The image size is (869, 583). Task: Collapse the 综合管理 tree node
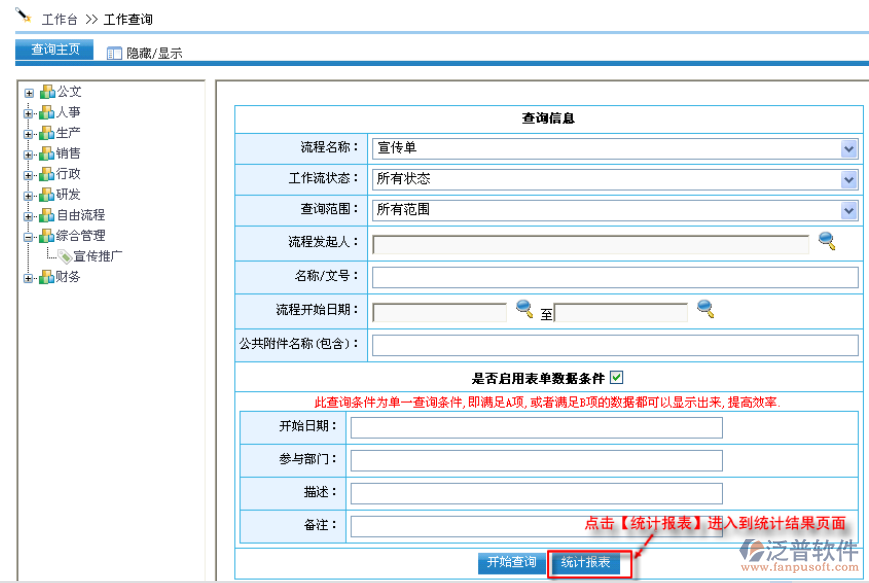pyautogui.click(x=29, y=236)
